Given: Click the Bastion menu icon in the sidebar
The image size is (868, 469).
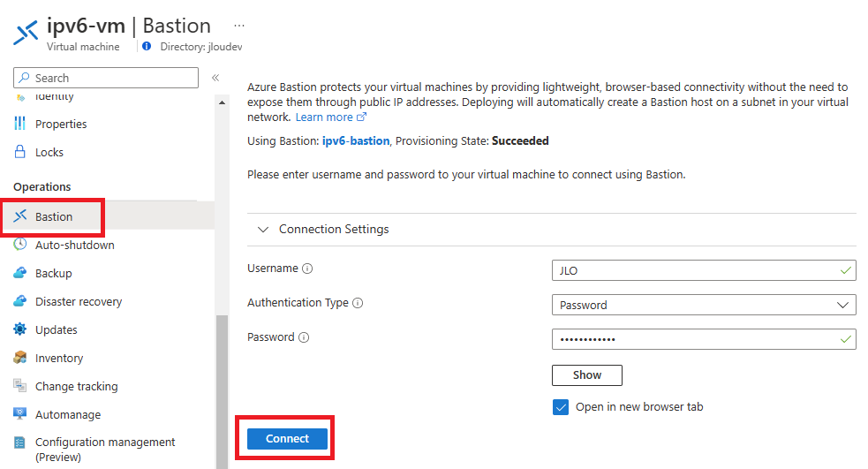Looking at the screenshot, I should 20,216.
